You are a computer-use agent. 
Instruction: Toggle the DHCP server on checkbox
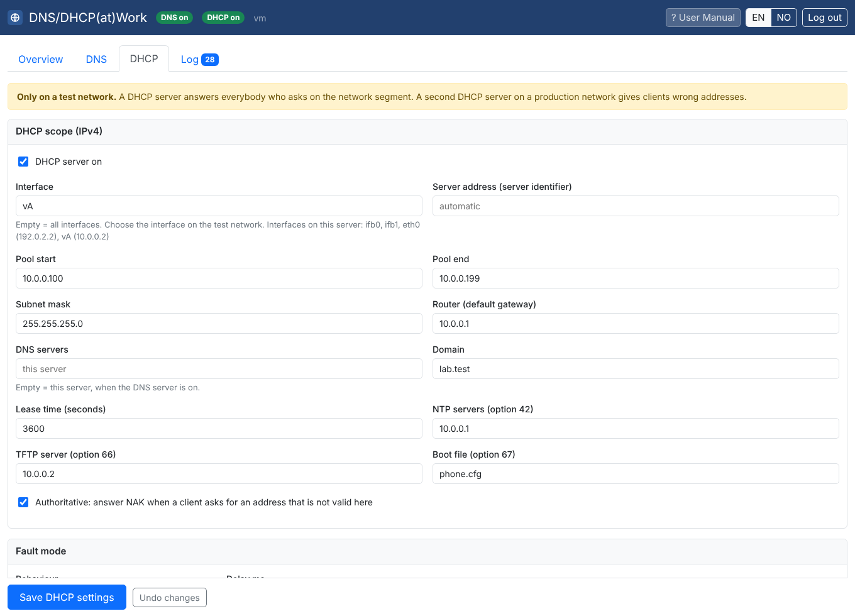pos(23,162)
